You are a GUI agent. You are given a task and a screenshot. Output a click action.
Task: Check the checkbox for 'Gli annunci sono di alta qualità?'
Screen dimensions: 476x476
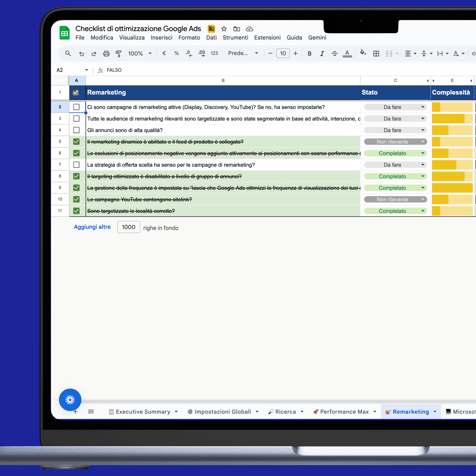point(76,130)
